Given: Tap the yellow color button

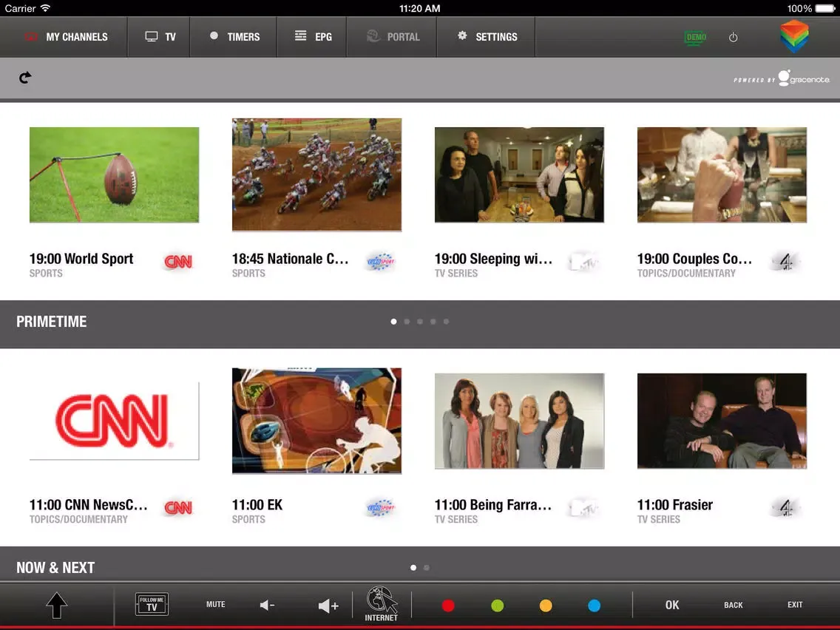Looking at the screenshot, I should coord(546,606).
